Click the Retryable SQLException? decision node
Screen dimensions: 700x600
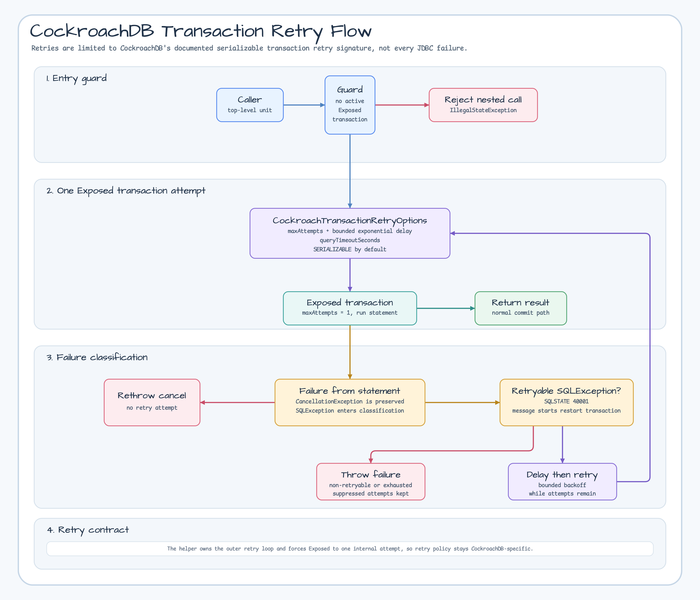pyautogui.click(x=566, y=402)
